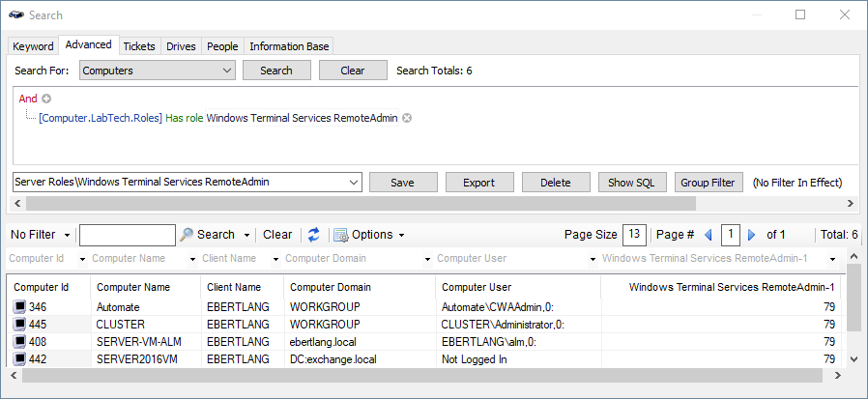Click the Page Size input box

[x=634, y=235]
